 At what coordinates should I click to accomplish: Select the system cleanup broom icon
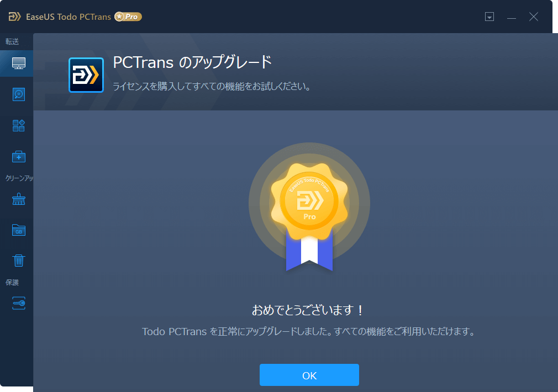click(x=18, y=199)
